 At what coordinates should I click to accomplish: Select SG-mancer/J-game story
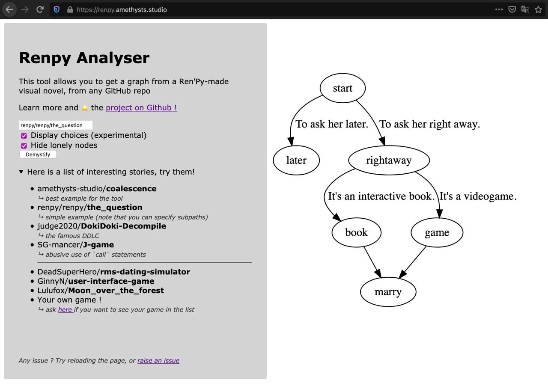75,245
